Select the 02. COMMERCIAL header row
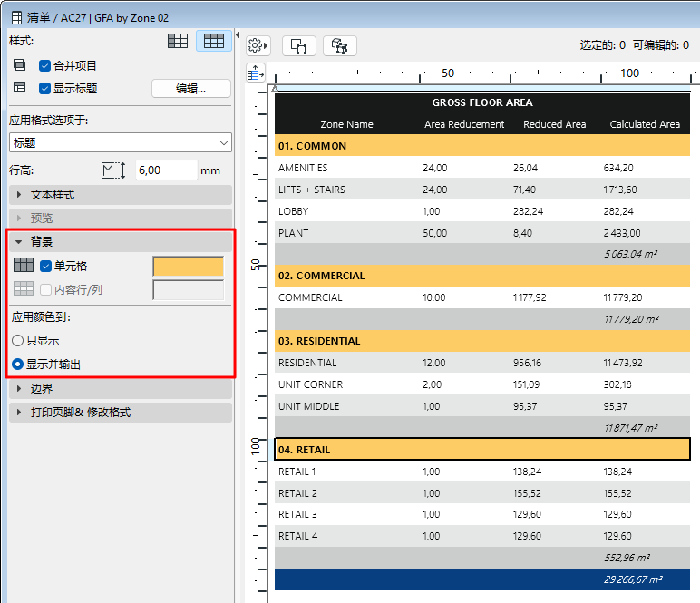The image size is (700, 603). [x=482, y=276]
